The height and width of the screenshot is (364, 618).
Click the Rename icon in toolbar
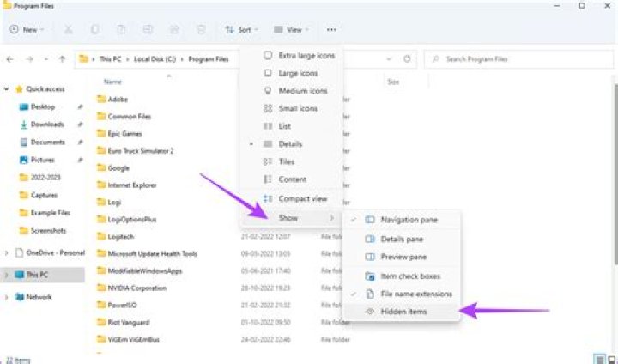[x=148, y=29]
